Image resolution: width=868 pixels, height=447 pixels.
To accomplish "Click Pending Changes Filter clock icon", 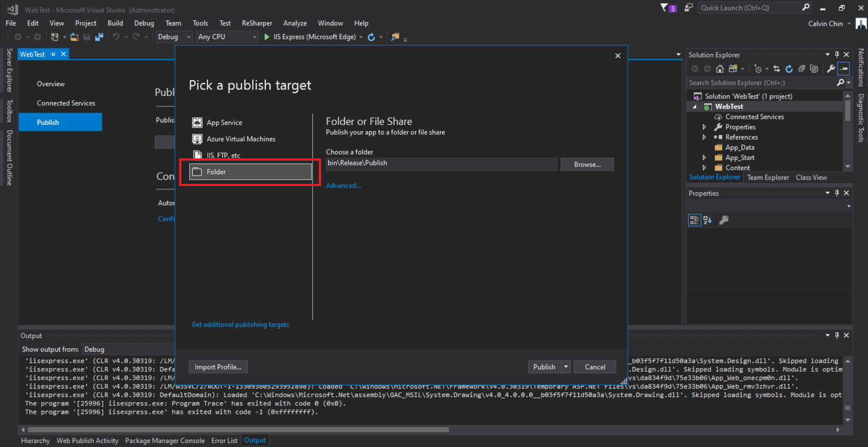I will (x=758, y=69).
